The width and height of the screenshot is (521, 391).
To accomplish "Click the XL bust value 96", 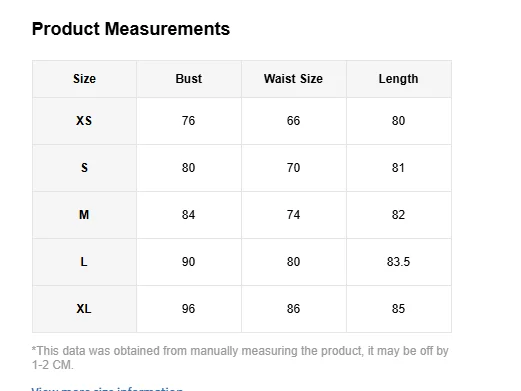I will [189, 309].
